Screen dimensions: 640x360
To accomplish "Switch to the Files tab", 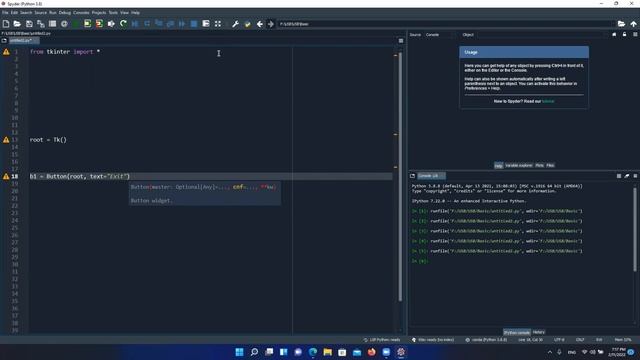I will [550, 165].
